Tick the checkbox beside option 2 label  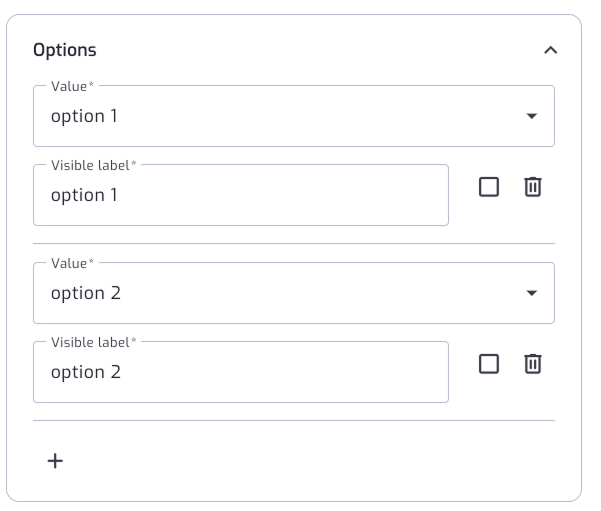click(x=489, y=364)
